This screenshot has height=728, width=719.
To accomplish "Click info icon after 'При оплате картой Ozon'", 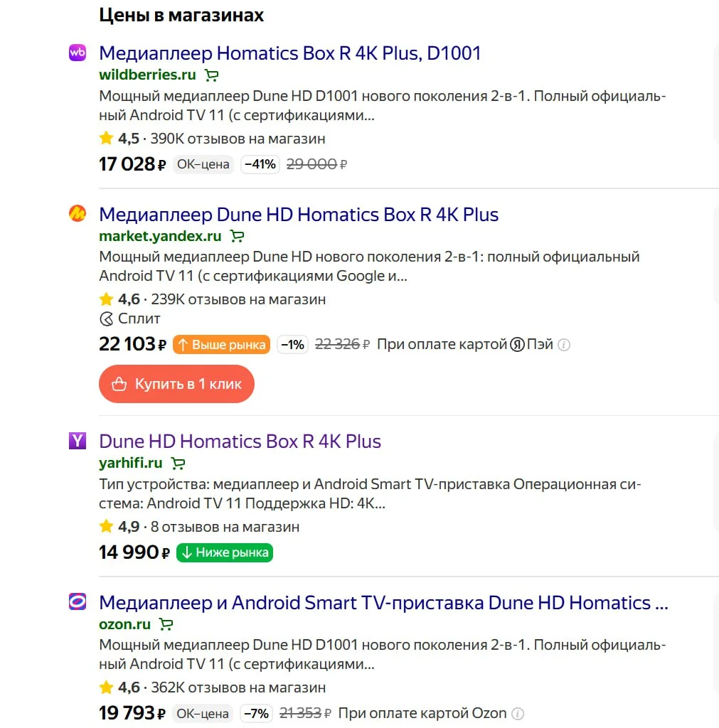I will (x=518, y=713).
